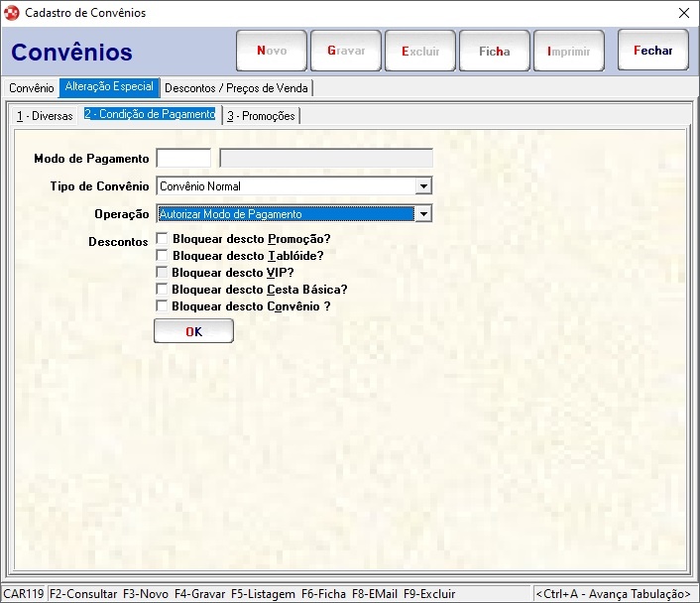Click the Autorizar Modo de Pagamento combo box
Image resolution: width=700 pixels, height=603 pixels.
(x=294, y=214)
